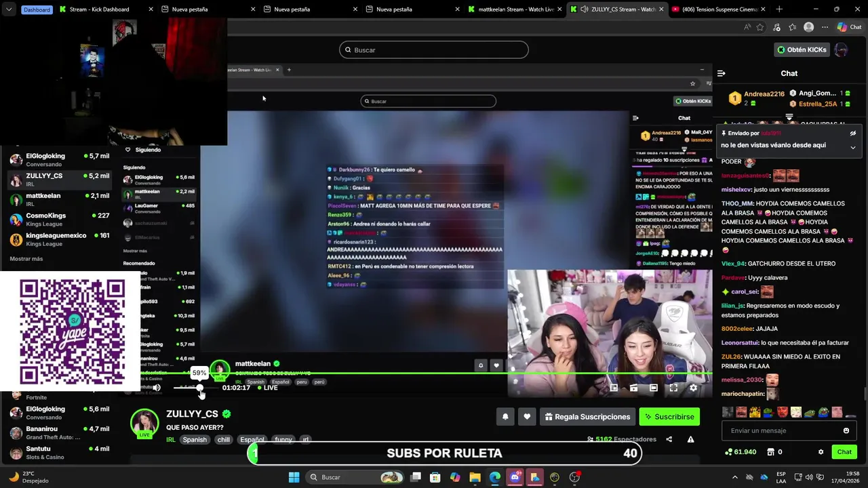Open the read aloud icon in address bar

747,27
